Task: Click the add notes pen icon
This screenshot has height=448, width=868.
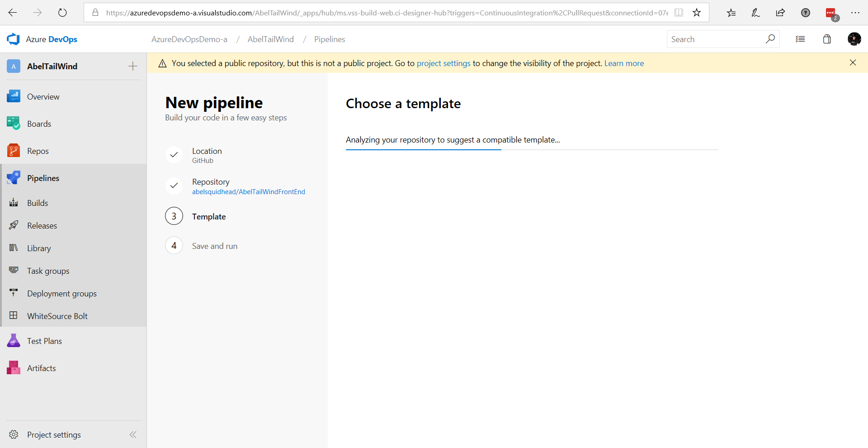Action: coord(756,13)
